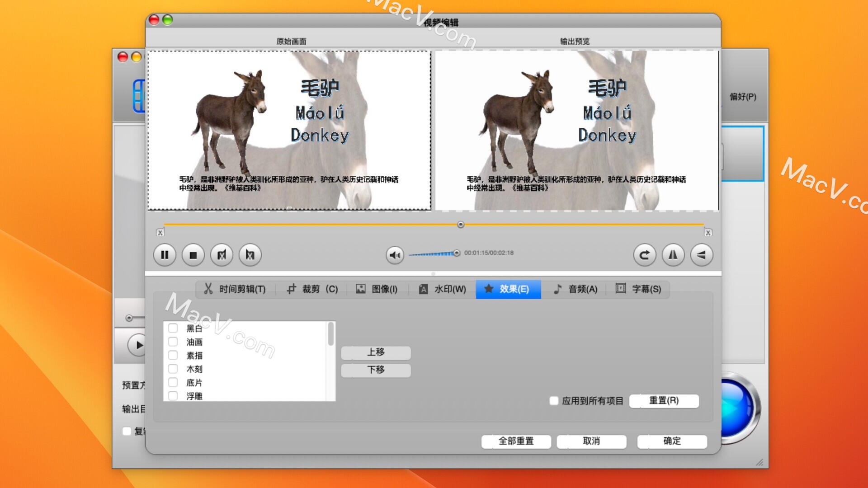
Task: Open the 音频(A) tab
Action: [x=576, y=289]
